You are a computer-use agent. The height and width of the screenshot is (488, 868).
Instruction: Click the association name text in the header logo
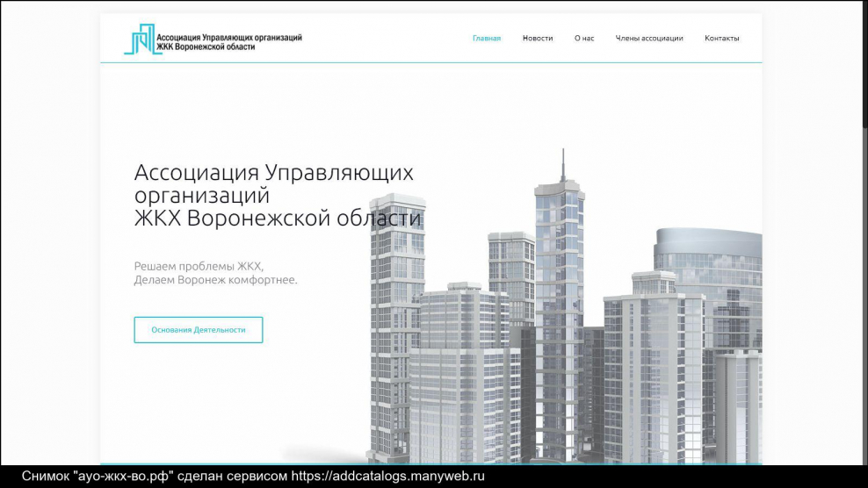coord(228,41)
